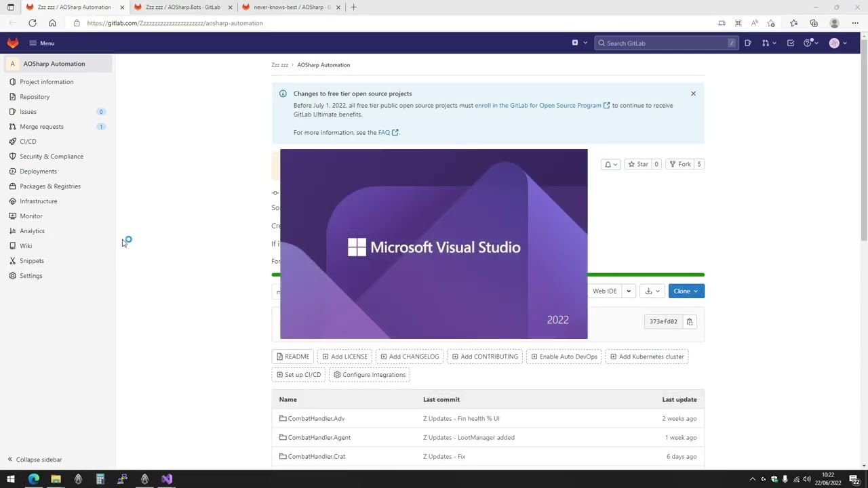Click the AOSharp Automation breadcrumb link

(323, 65)
